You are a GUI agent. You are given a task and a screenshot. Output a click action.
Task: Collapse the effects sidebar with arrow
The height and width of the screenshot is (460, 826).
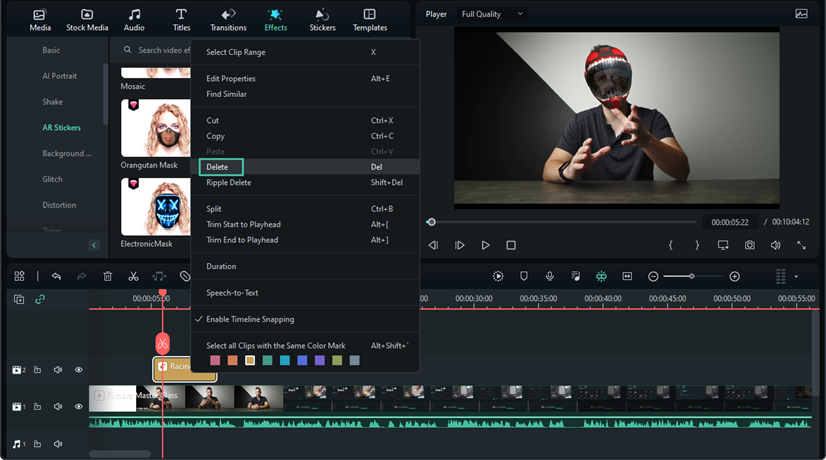[94, 245]
